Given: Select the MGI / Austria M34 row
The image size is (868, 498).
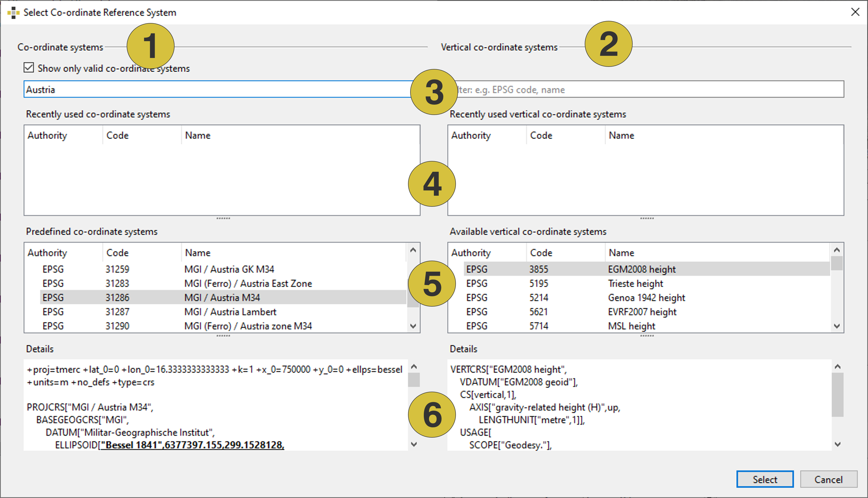Looking at the screenshot, I should pos(223,298).
